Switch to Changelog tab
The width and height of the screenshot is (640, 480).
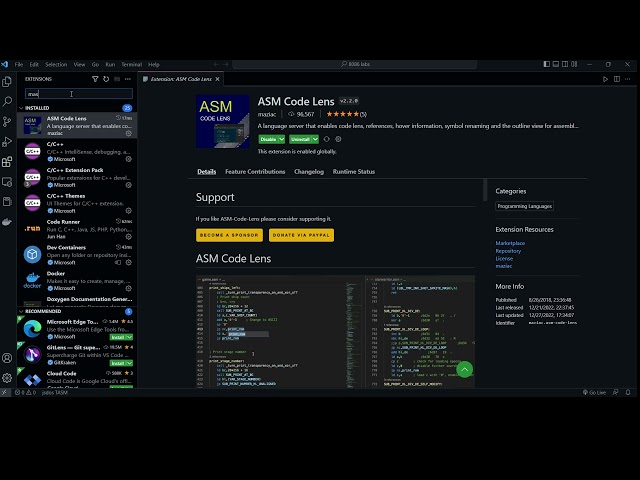tap(309, 172)
